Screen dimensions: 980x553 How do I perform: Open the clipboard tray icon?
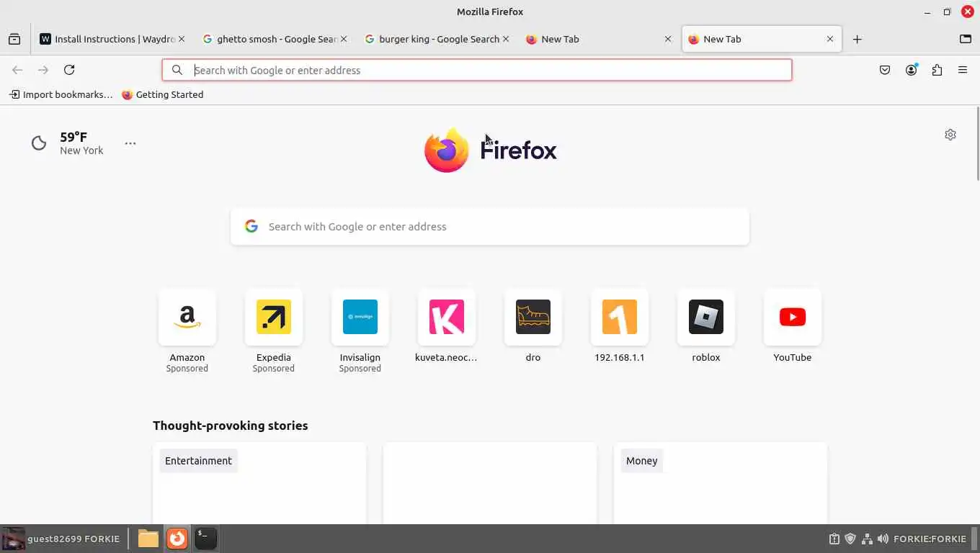point(834,539)
